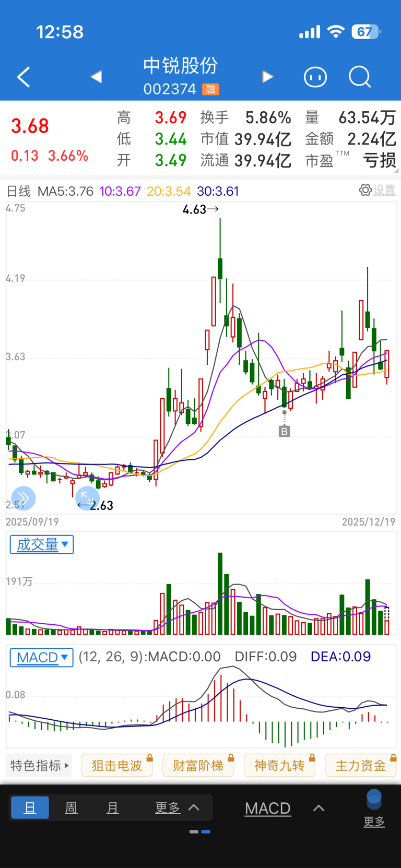Tap the cellular signal bars icon
Viewport: 401px width, 868px height.
coord(310,32)
